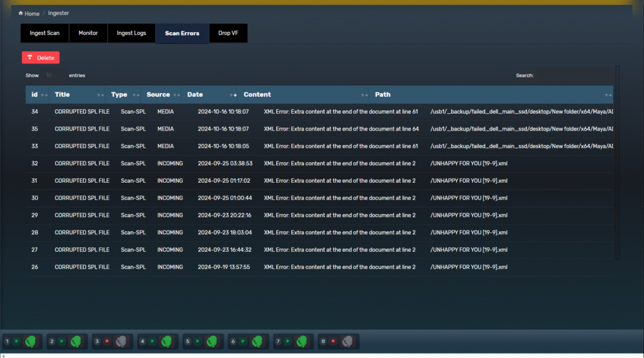Click the play icon for slot 1
Viewport: 644px width, 358px height.
coord(16,342)
